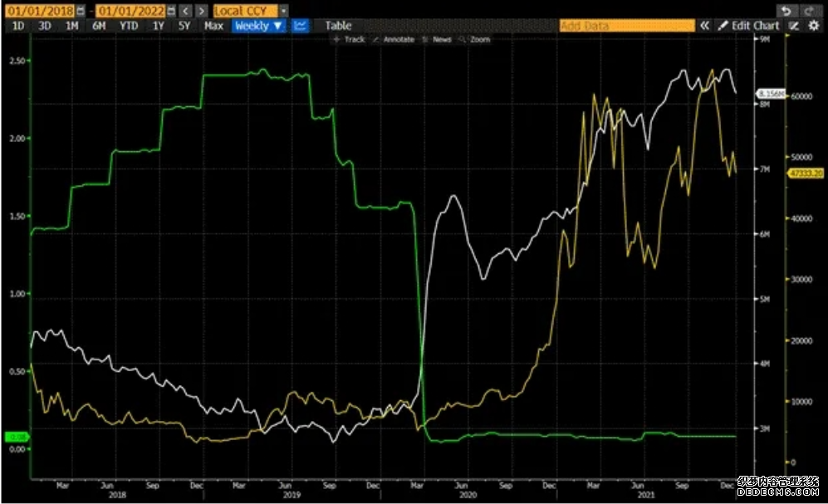
Task: Click the undo arrow icon
Action: pos(786,11)
